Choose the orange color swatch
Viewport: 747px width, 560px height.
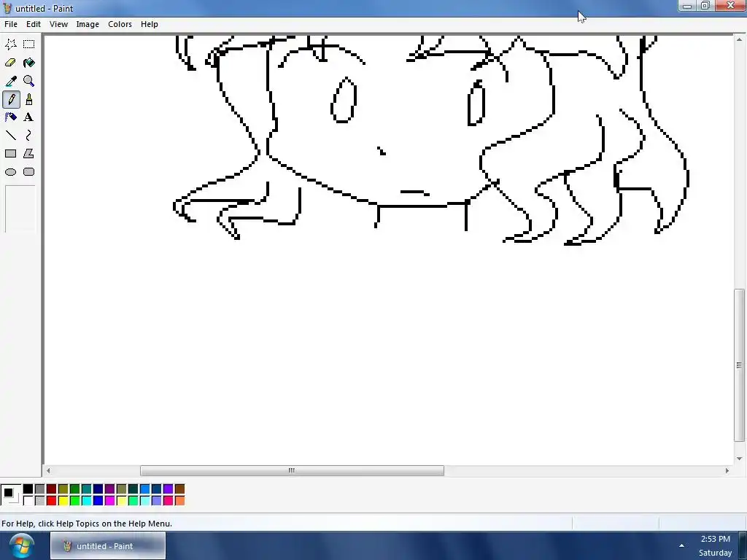pyautogui.click(x=179, y=500)
